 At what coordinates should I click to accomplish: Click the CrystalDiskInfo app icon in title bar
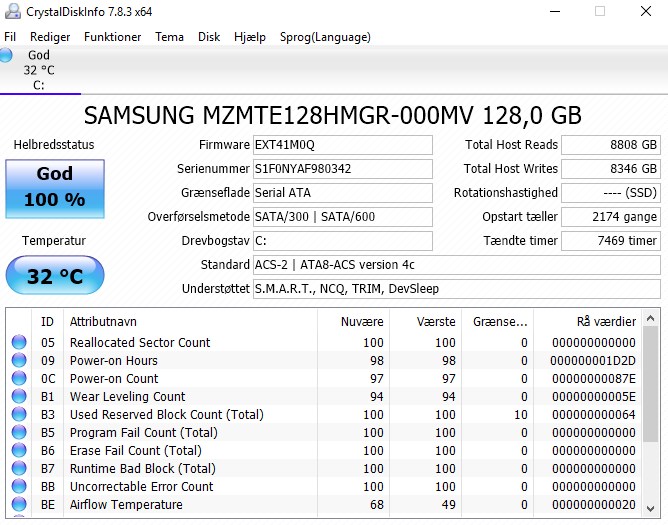click(11, 11)
